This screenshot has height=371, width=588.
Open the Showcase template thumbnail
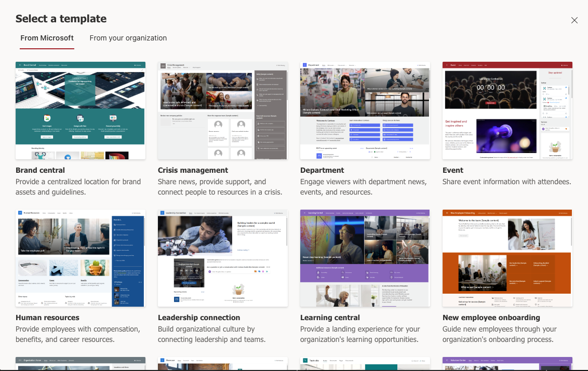pyautogui.click(x=222, y=363)
